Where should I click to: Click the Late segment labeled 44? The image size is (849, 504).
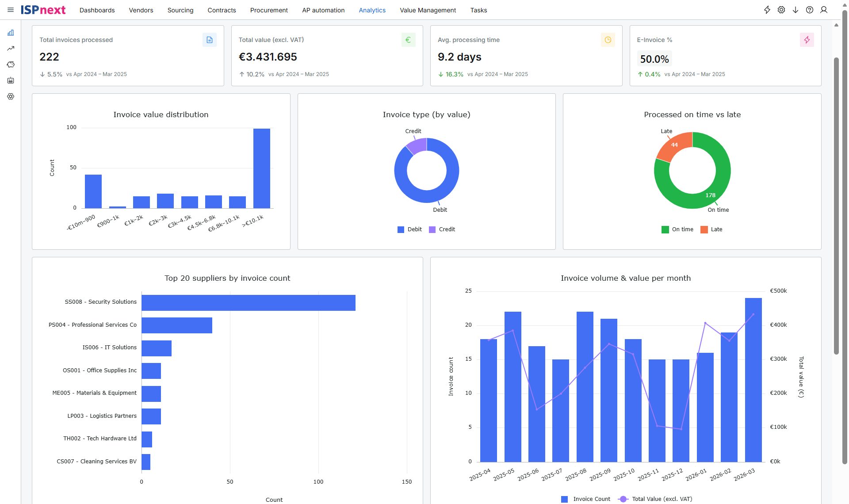(674, 145)
